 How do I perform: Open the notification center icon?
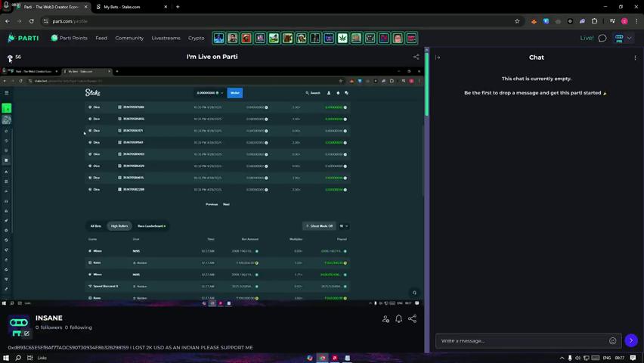coord(633,358)
